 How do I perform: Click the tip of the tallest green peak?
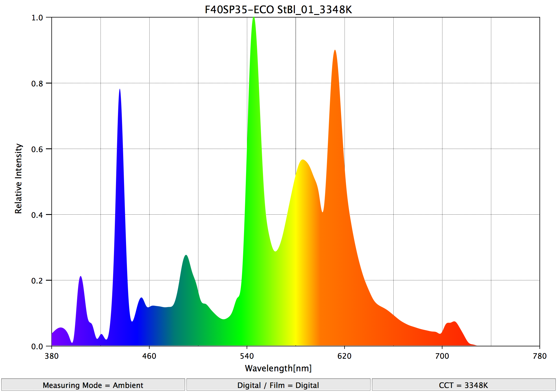[254, 18]
